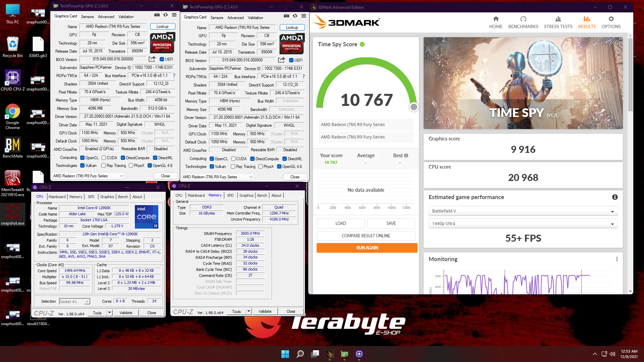
Task: Open This PC desktop icon
Action: pyautogui.click(x=12, y=14)
